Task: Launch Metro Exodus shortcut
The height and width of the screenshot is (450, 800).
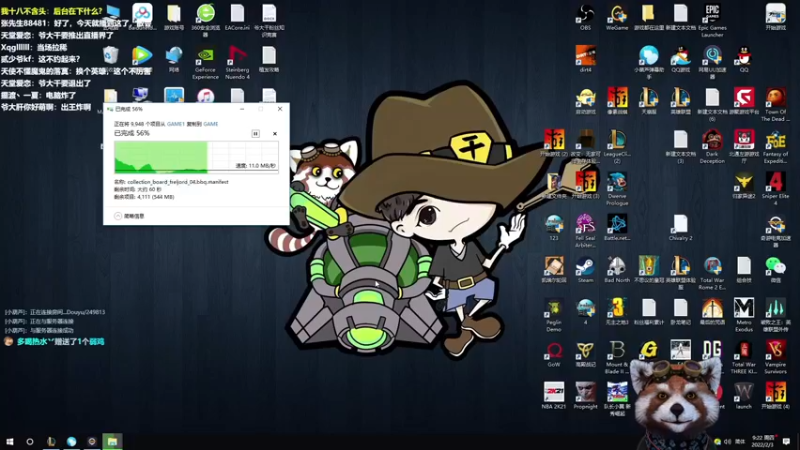Action: click(x=744, y=309)
